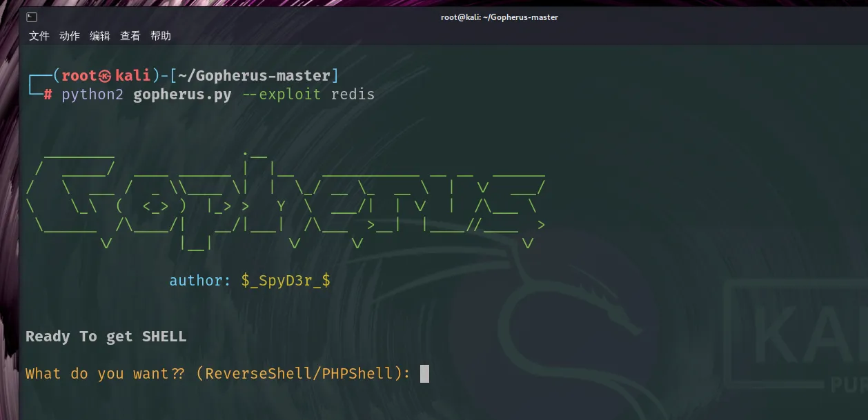Open the 查看 menu

pyautogui.click(x=130, y=36)
